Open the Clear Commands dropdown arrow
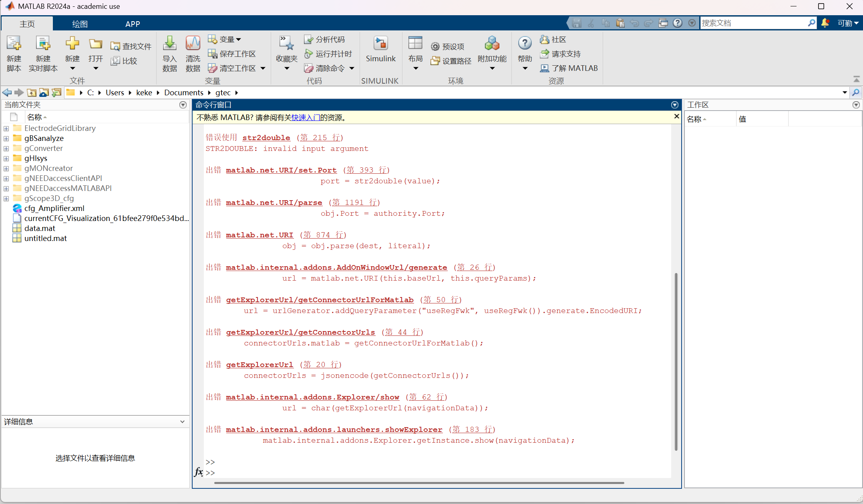This screenshot has height=504, width=863. coord(352,68)
